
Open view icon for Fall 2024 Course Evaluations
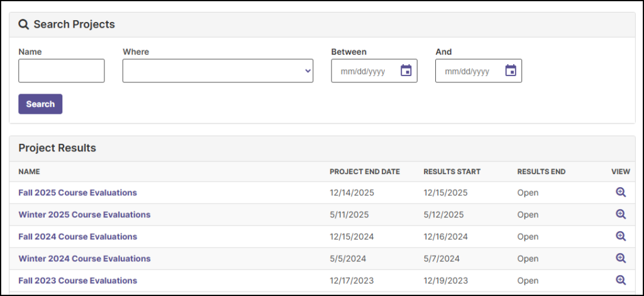tap(621, 236)
